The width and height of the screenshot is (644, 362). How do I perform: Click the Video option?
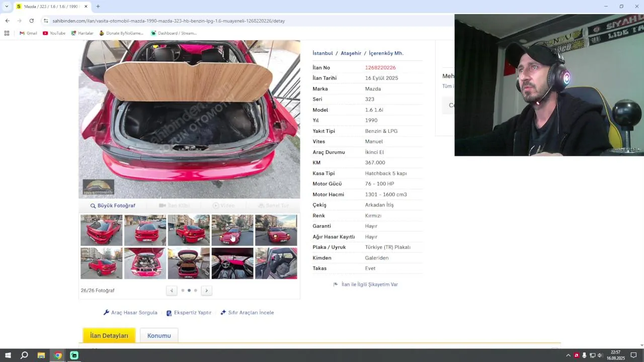click(223, 206)
